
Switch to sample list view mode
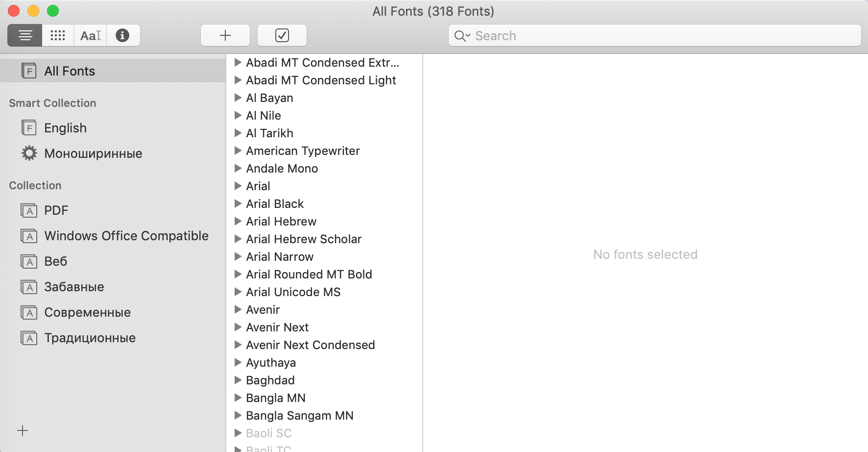(25, 35)
